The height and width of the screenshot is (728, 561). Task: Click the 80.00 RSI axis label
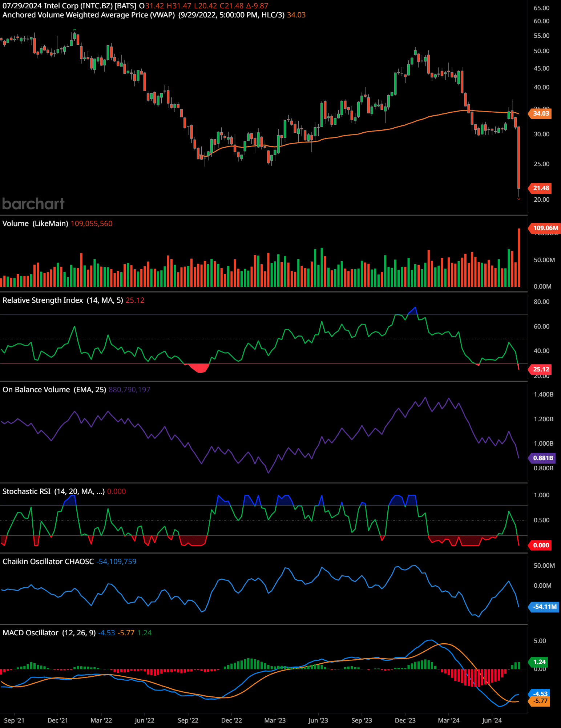(x=541, y=302)
